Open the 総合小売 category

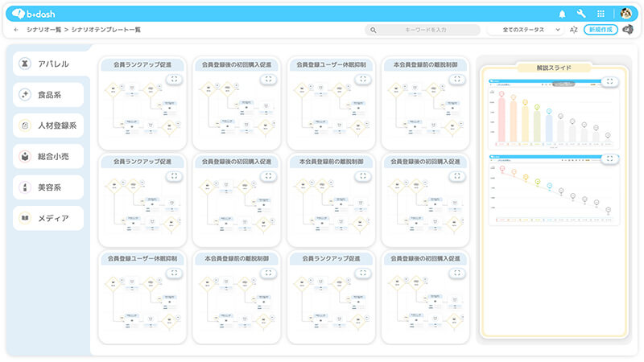[49, 156]
